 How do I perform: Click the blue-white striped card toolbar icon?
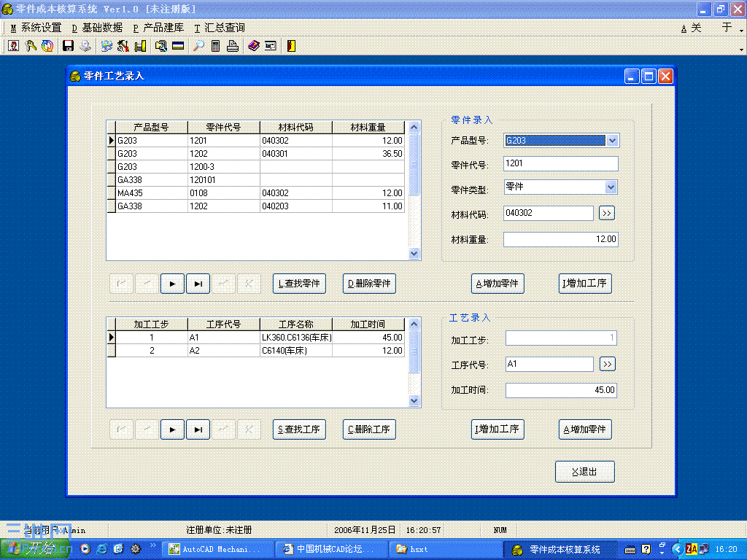(178, 46)
